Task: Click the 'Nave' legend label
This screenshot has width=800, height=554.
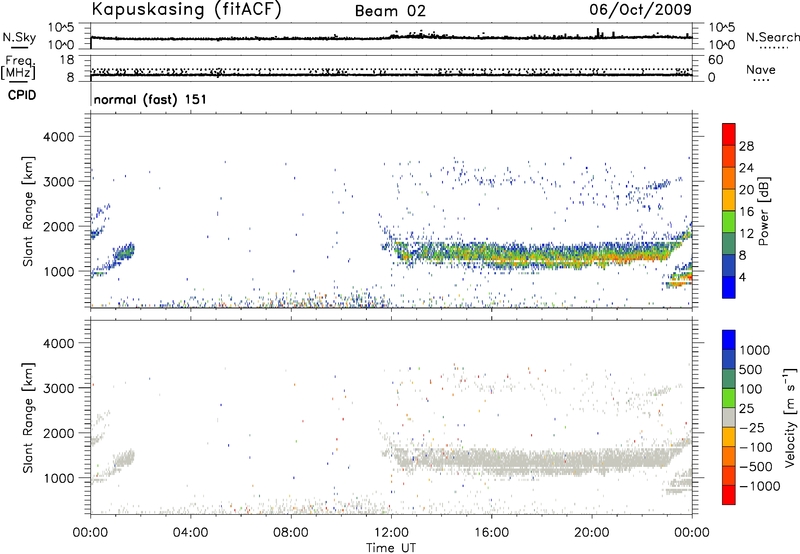Action: (x=761, y=69)
